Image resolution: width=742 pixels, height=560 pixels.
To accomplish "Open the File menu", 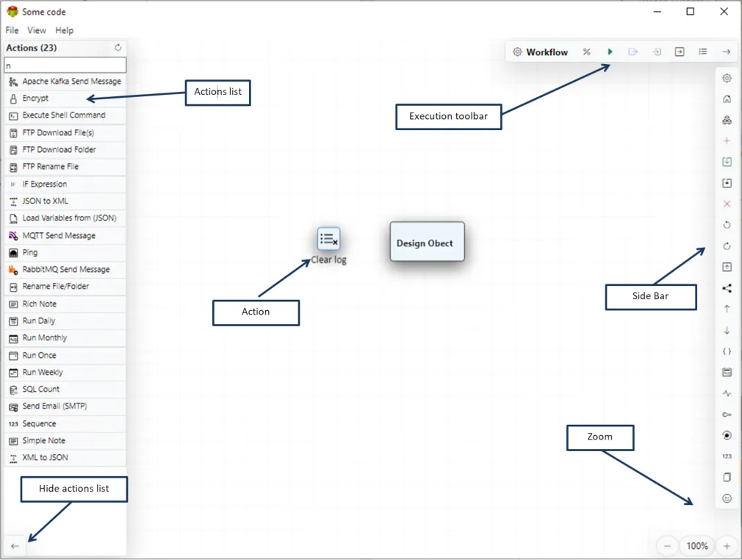I will [12, 30].
